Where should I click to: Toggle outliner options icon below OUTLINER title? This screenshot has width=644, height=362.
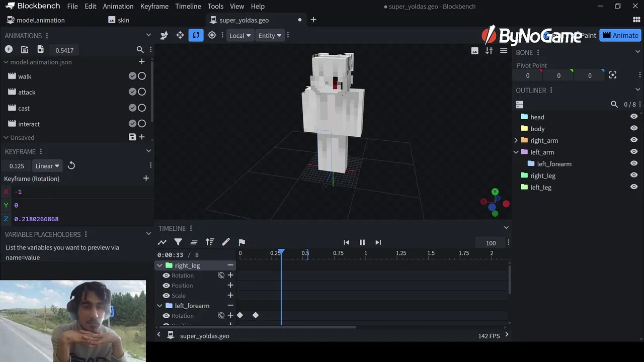point(520,105)
